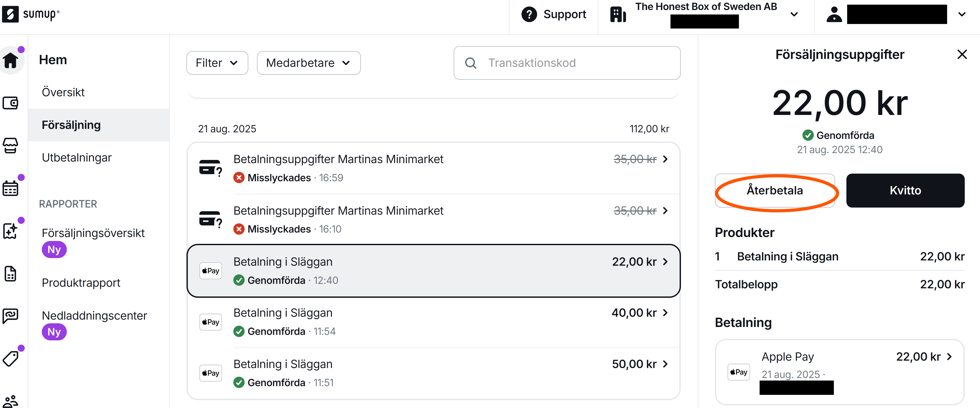Screen dimensions: 980x408
Task: Open the user profile dropdown chevron
Action: pos(962,14)
